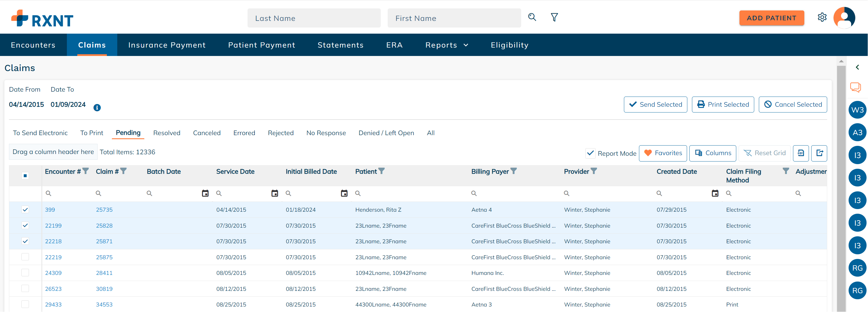Click the Last Name search field
Image resolution: width=868 pixels, height=312 pixels.
click(314, 18)
